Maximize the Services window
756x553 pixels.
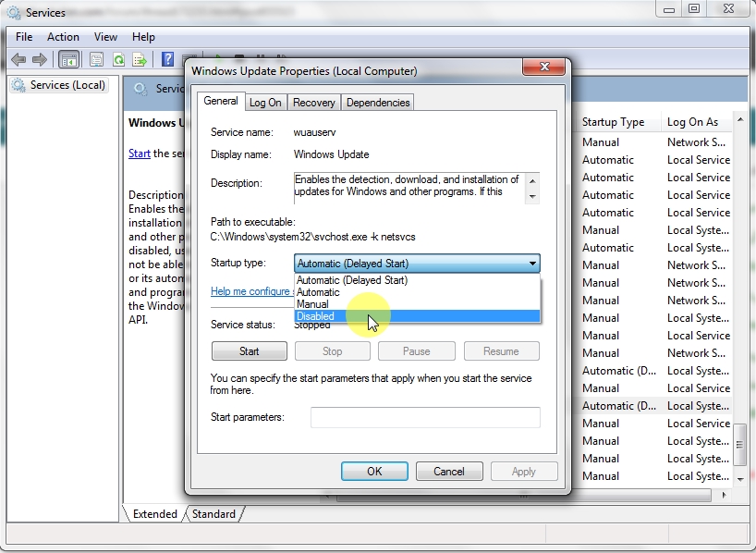[x=694, y=8]
